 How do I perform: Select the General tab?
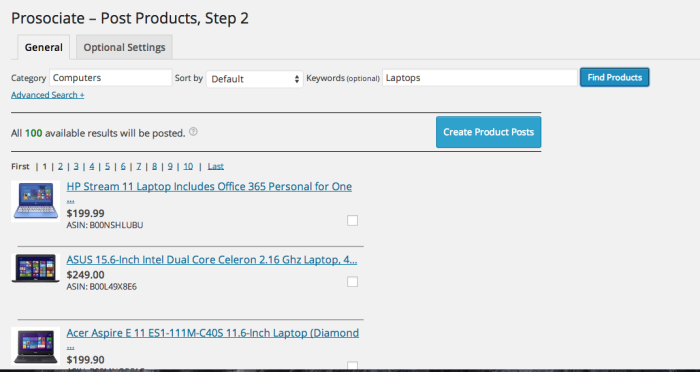tap(44, 47)
